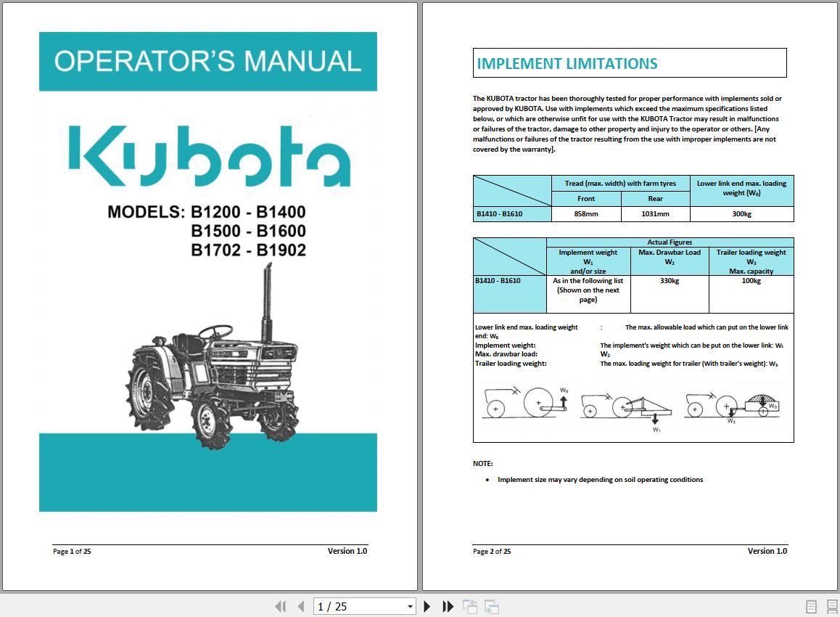Click 'Page 2 of 25' footer text
The image size is (840, 617).
(x=492, y=551)
